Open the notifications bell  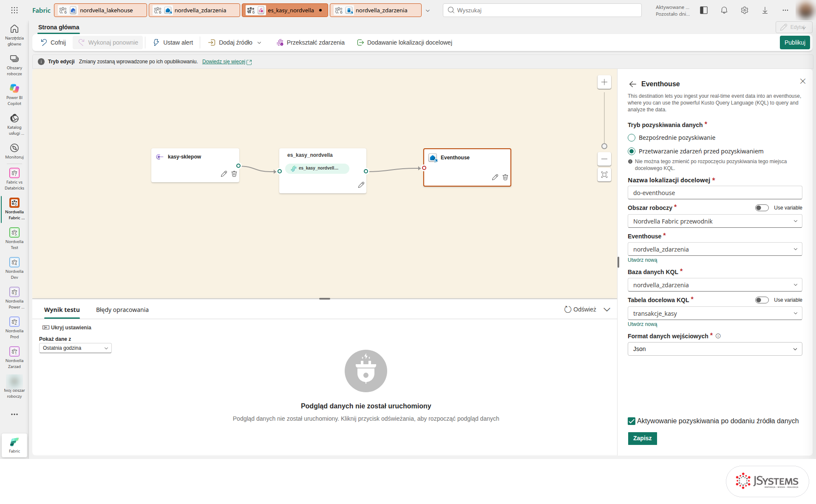[x=724, y=10]
